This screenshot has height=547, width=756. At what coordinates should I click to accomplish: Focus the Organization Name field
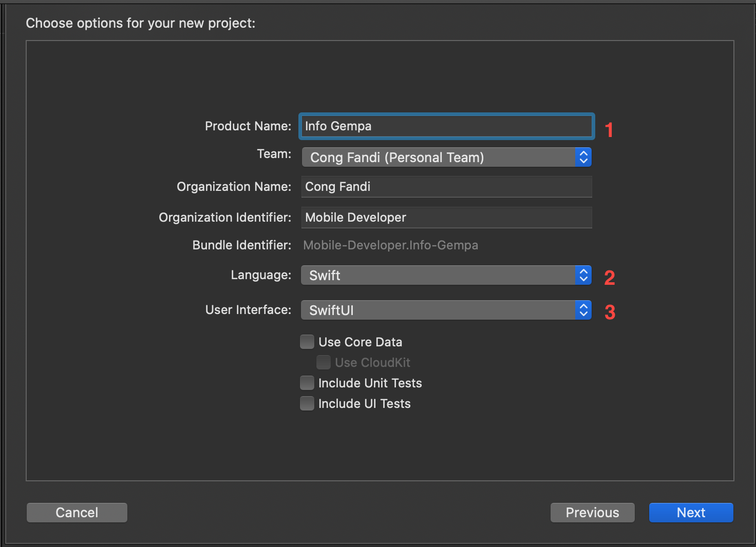coord(446,187)
